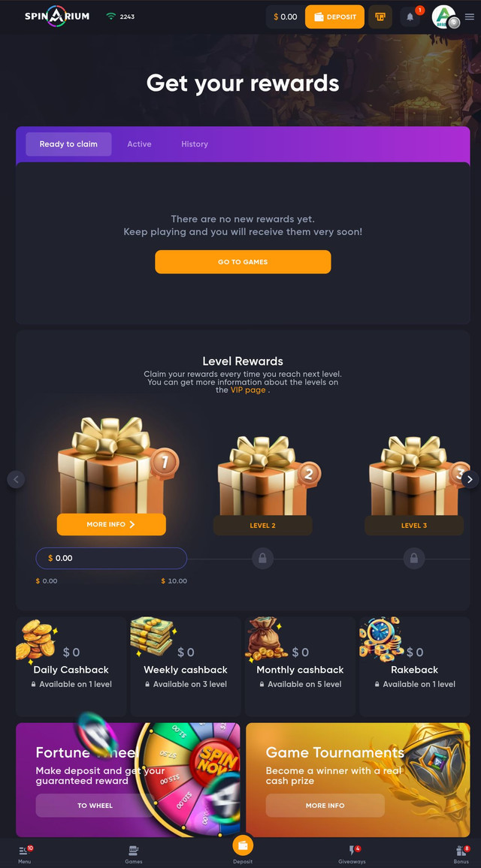
Task: Open the notifications bell icon
Action: [410, 17]
